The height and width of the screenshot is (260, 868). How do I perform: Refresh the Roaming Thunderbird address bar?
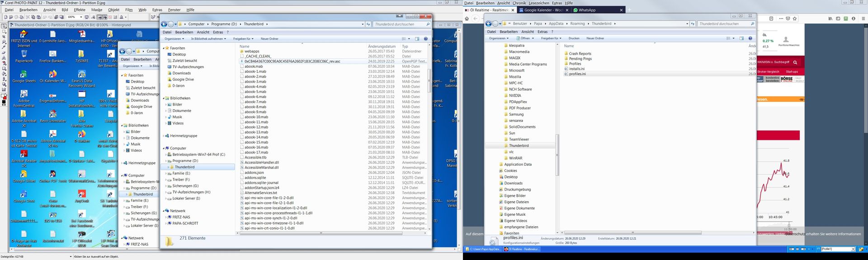(x=693, y=23)
